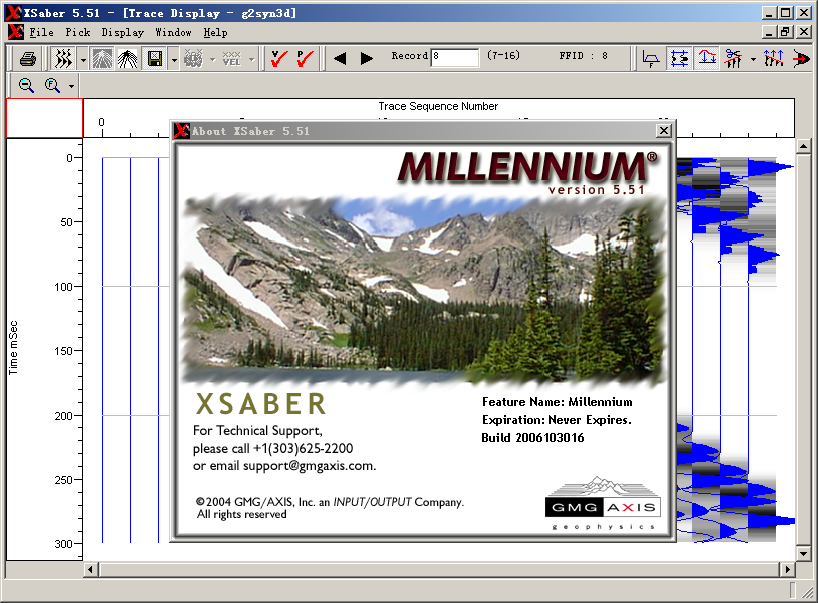The height and width of the screenshot is (603, 818).
Task: Go to the next record with right arrow
Action: click(367, 58)
